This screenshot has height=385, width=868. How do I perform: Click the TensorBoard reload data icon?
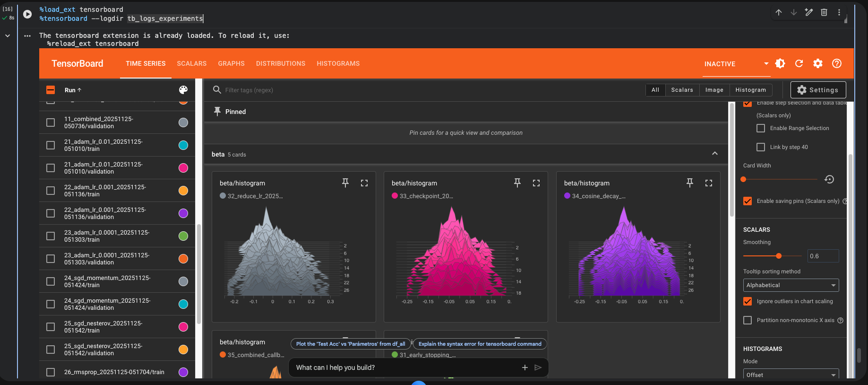(799, 63)
